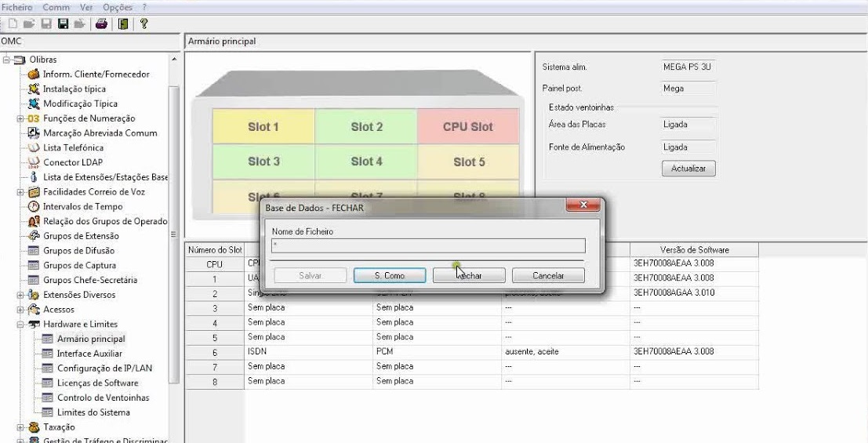
Task: Click the Versão de Software column header
Action: tap(694, 250)
